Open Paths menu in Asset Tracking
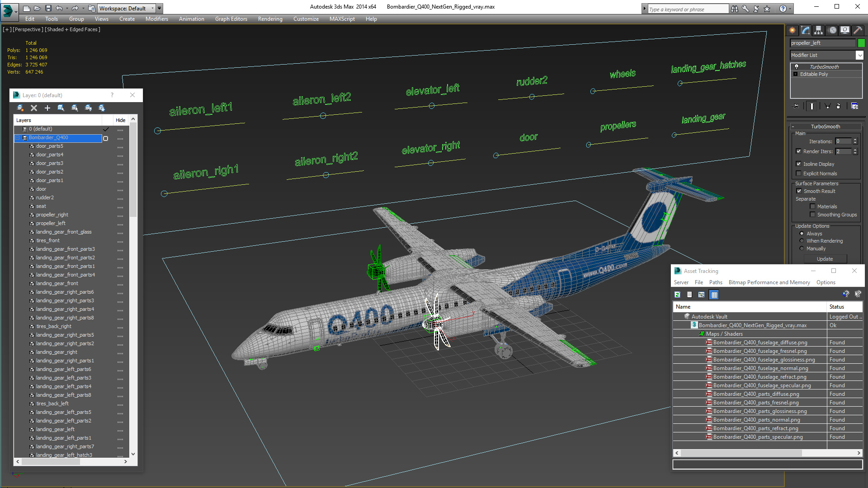 click(716, 282)
